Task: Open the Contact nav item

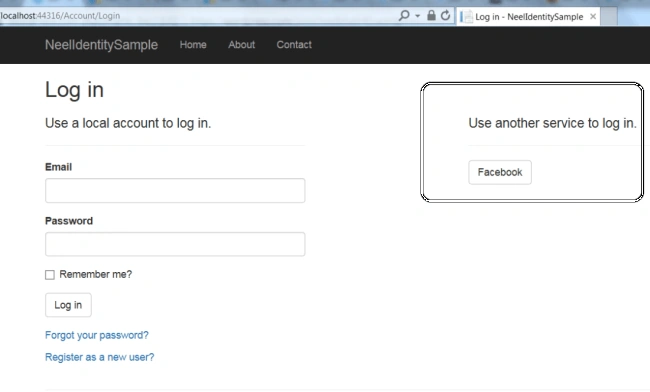Action: [x=294, y=45]
